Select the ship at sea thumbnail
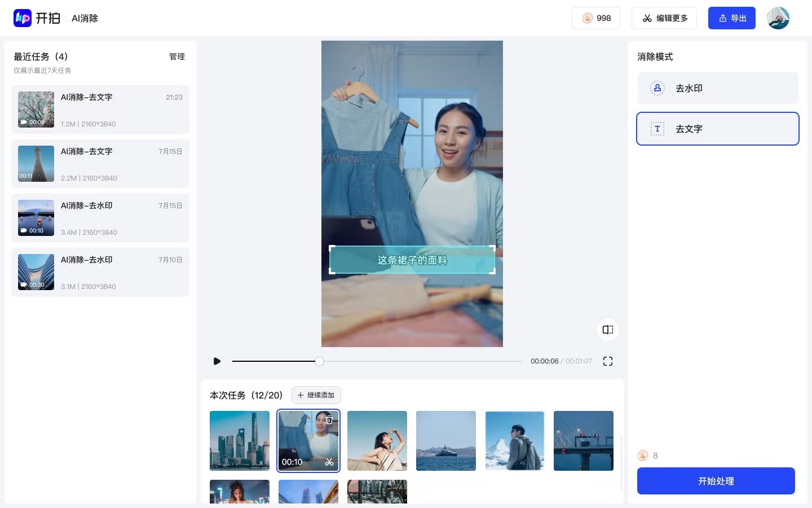Screen dimensions: 812x508 pos(446,441)
